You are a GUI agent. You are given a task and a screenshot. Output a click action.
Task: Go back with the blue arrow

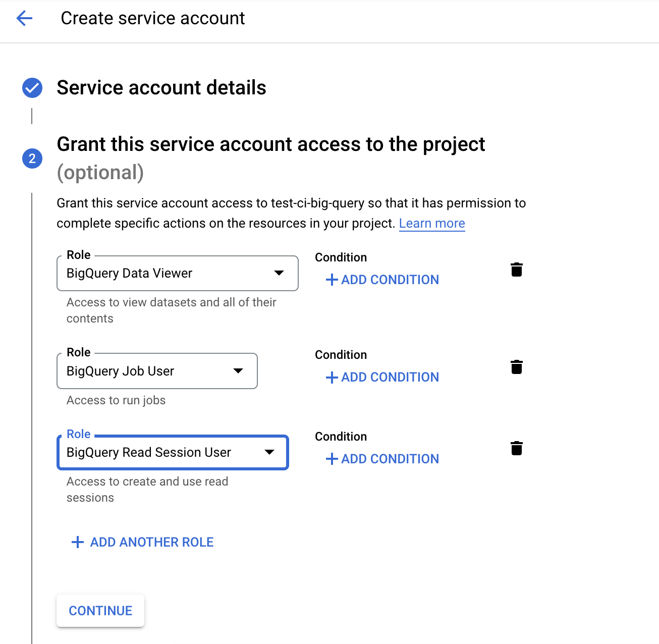[24, 19]
